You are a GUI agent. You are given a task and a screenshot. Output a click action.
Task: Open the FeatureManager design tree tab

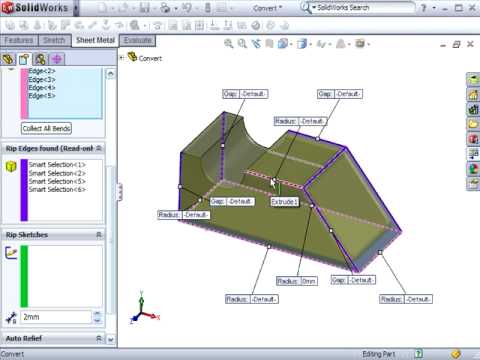point(8,59)
